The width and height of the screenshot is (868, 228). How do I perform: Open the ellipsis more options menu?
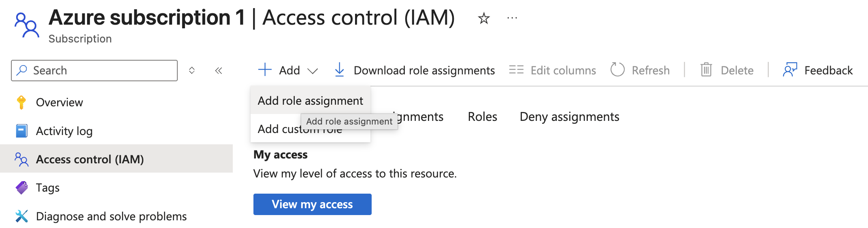click(512, 18)
